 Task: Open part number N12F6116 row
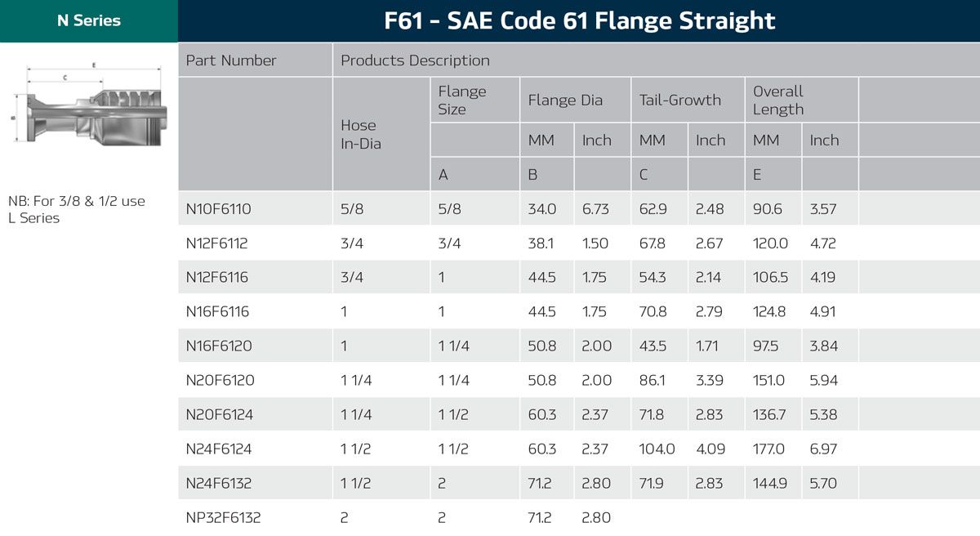coord(217,278)
